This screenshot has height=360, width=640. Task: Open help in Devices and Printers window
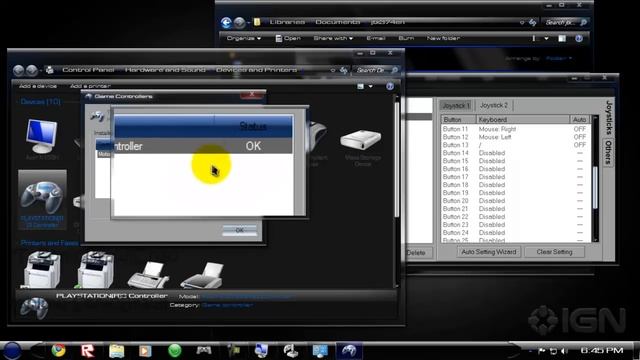pyautogui.click(x=390, y=86)
